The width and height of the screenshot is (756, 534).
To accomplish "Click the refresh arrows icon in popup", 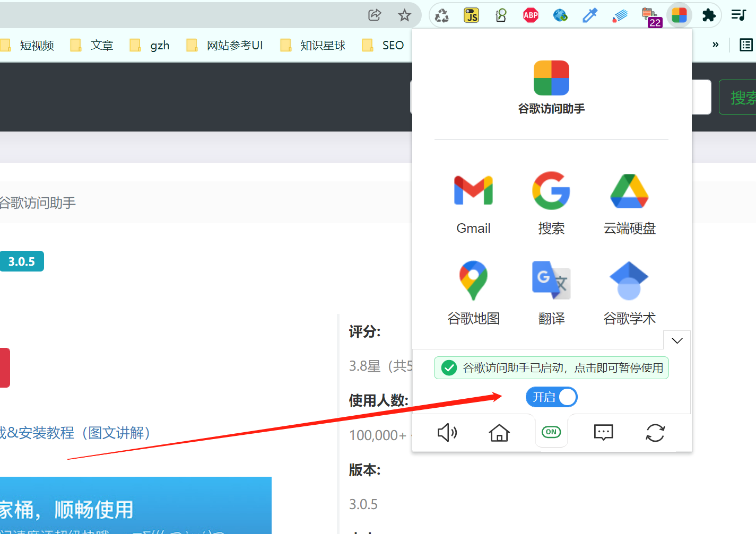I will tap(655, 433).
